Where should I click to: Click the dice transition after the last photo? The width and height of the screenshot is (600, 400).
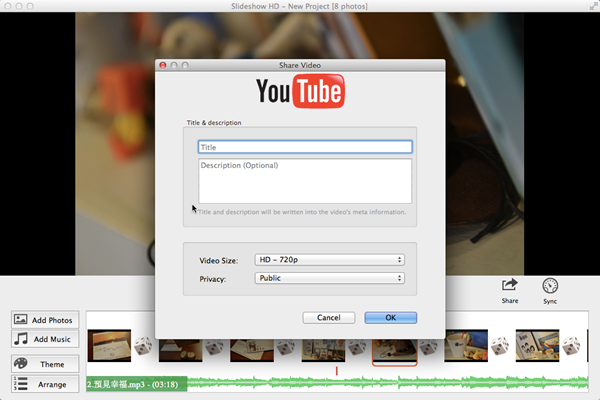pos(571,346)
